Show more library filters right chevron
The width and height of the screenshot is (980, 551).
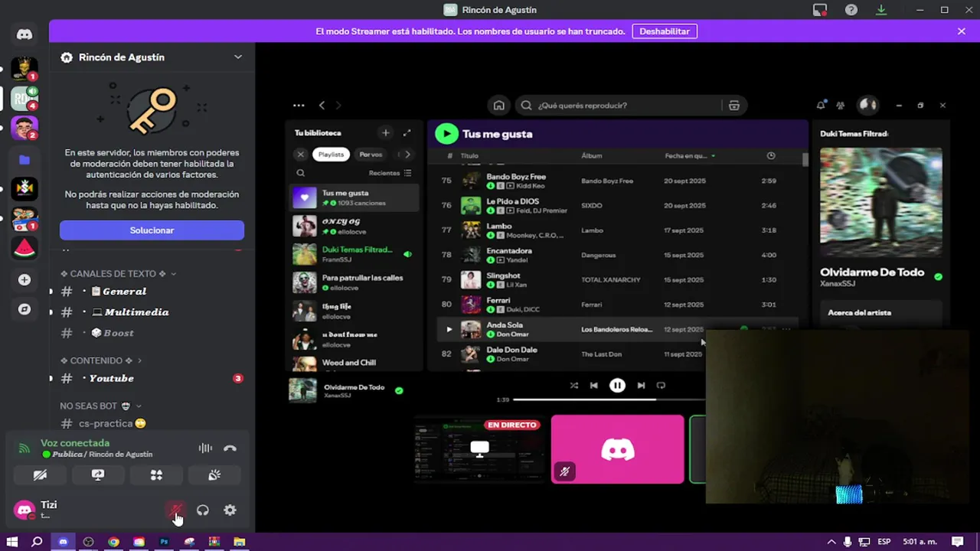[x=407, y=155]
